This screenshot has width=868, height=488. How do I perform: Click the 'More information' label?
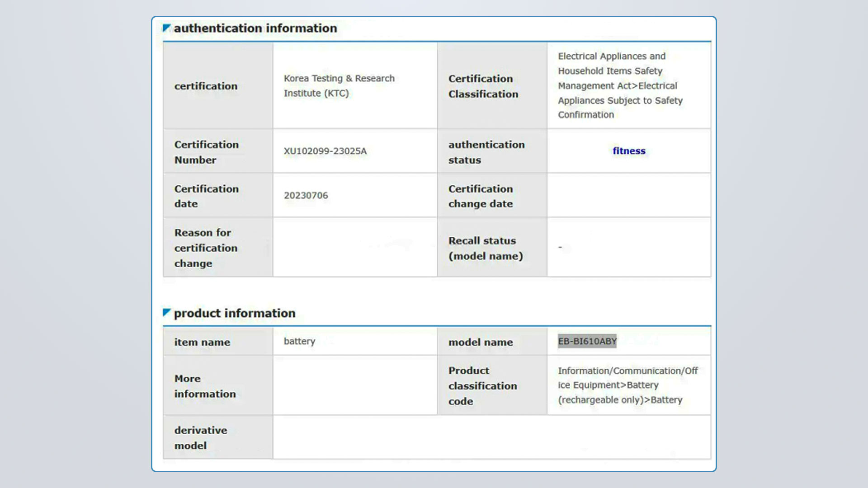(205, 386)
